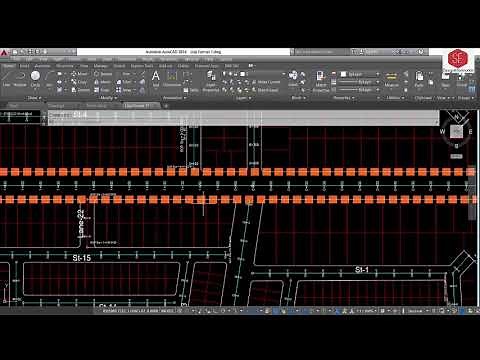Image resolution: width=480 pixels, height=360 pixels.
Task: Click the Plot icon in Quick Access
Action: (x=45, y=52)
